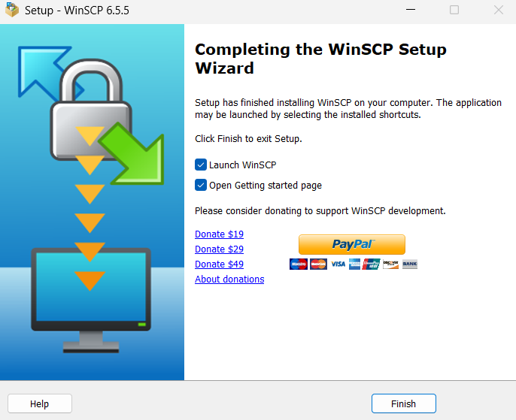Open the About donations link
The height and width of the screenshot is (420, 516).
coord(229,279)
